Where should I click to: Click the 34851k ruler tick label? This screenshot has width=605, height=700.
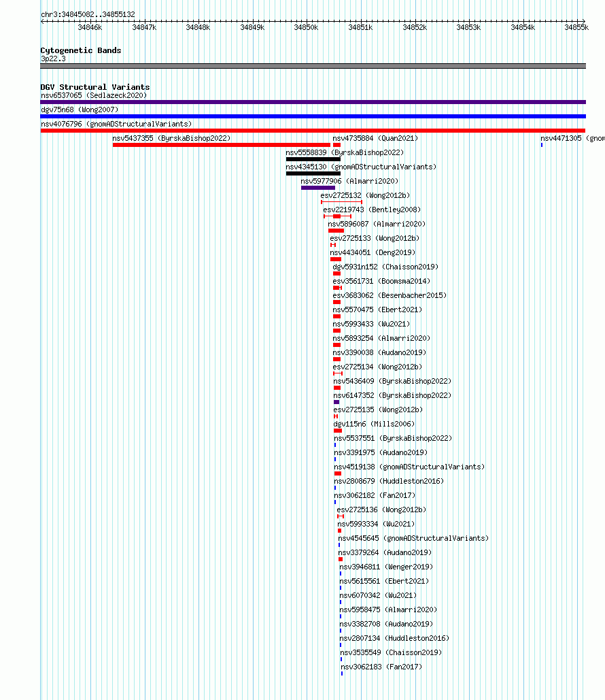(x=360, y=27)
